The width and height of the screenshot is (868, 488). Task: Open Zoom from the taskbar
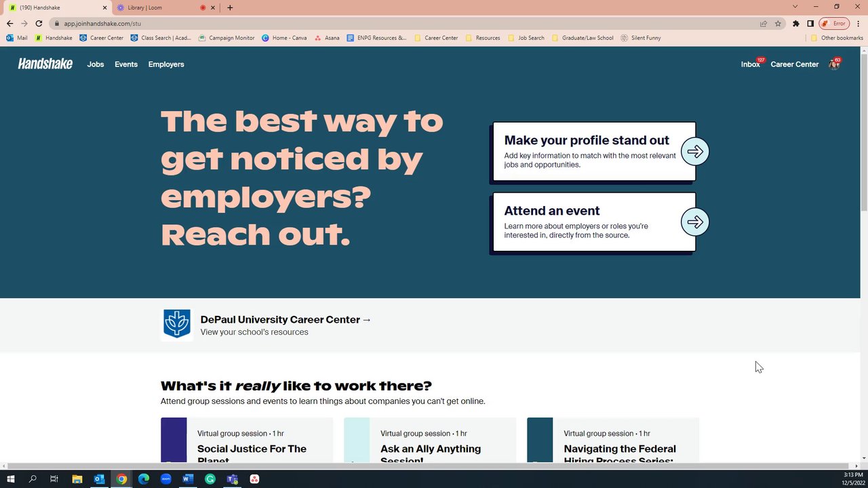click(x=165, y=479)
